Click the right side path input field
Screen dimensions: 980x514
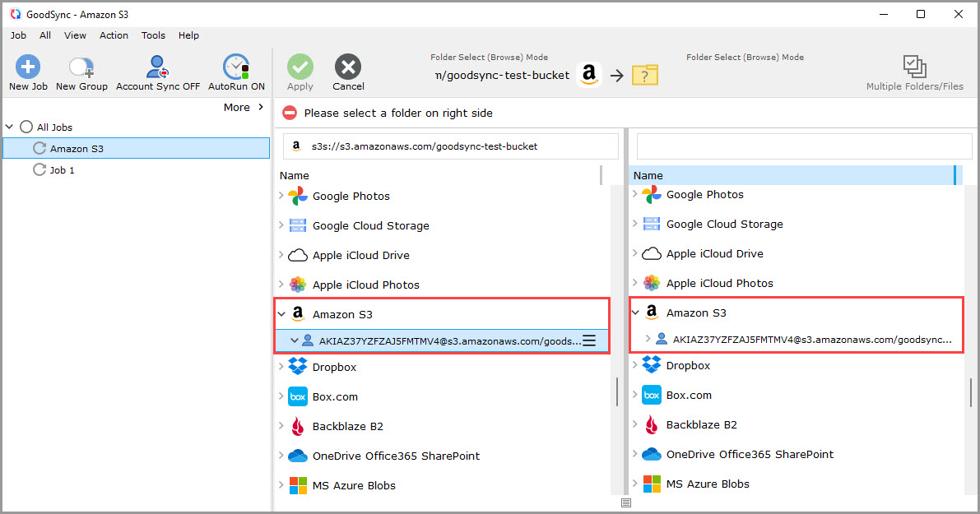point(804,146)
